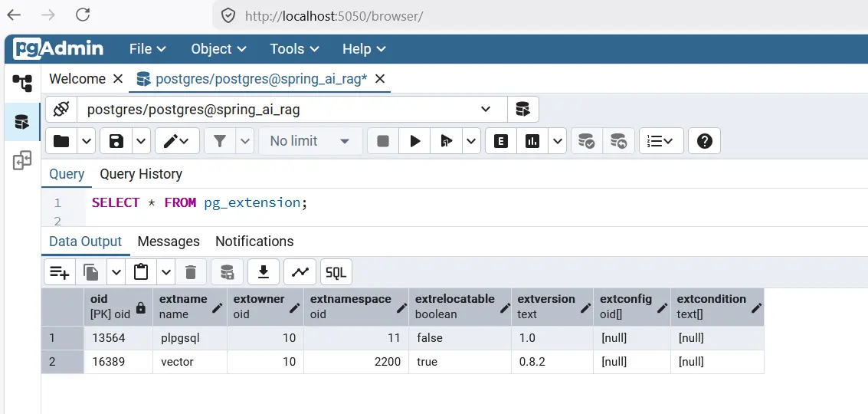Viewport: 868px width, 414px height.
Task: Toggle connection status plug icon
Action: point(61,109)
